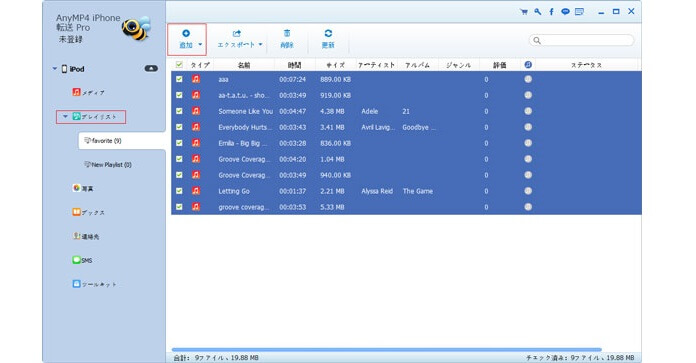Open the ツールキット toolkit category
Image resolution: width=696 pixels, height=363 pixels.
point(94,284)
